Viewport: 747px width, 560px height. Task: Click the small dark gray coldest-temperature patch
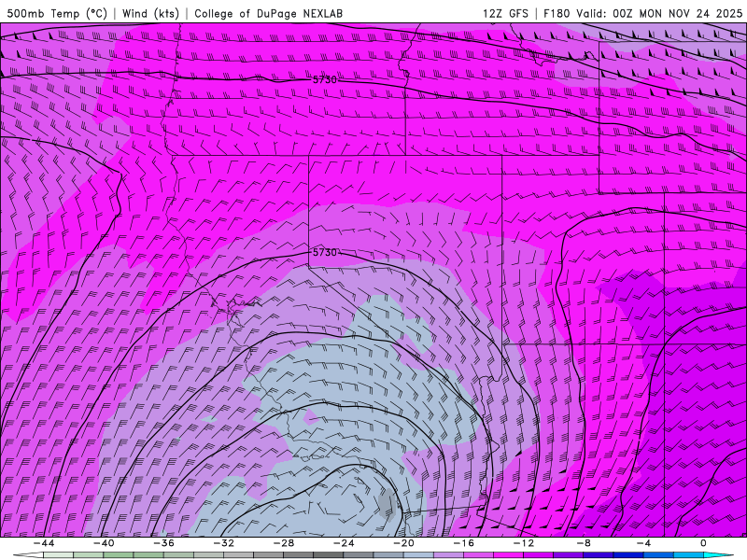(388, 505)
